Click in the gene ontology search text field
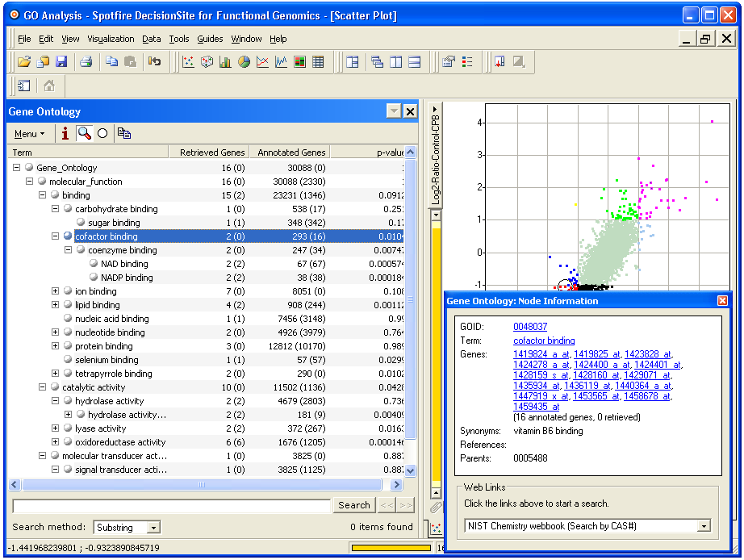Screen dimensions: 744x560 [x=171, y=505]
